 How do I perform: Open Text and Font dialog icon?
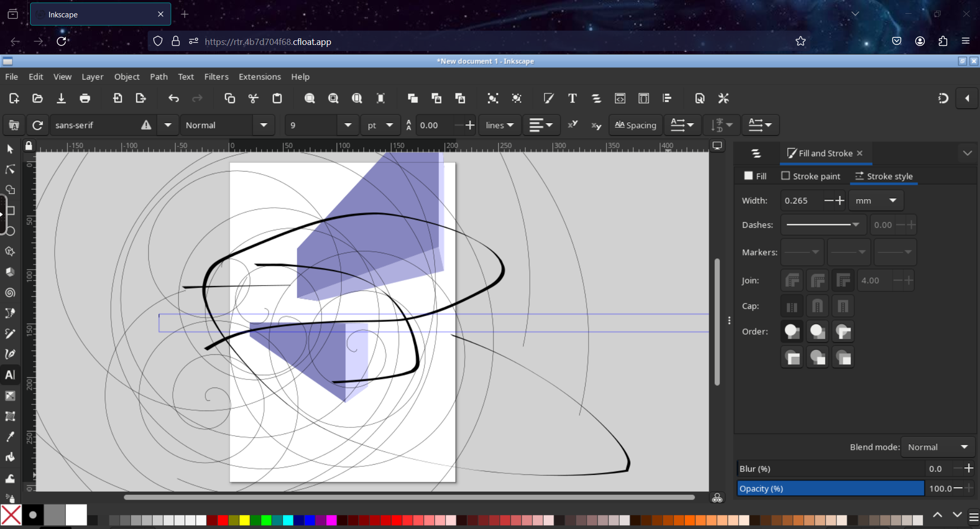pyautogui.click(x=572, y=99)
